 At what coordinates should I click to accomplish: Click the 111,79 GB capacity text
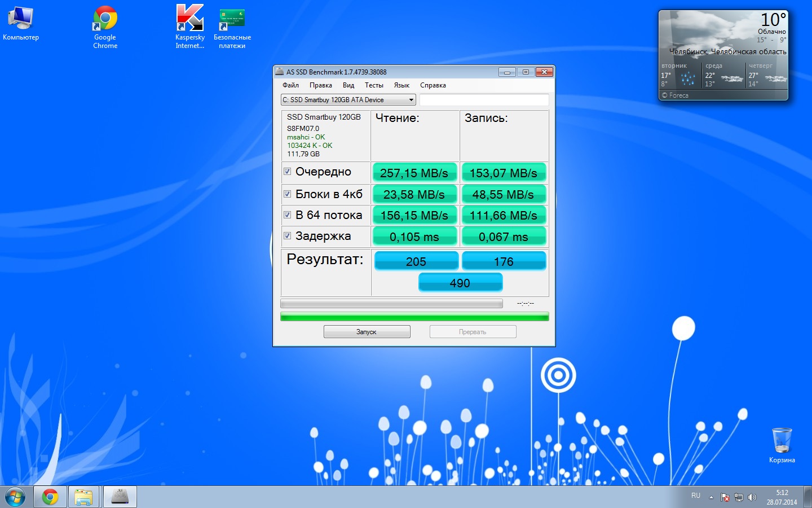click(x=303, y=154)
